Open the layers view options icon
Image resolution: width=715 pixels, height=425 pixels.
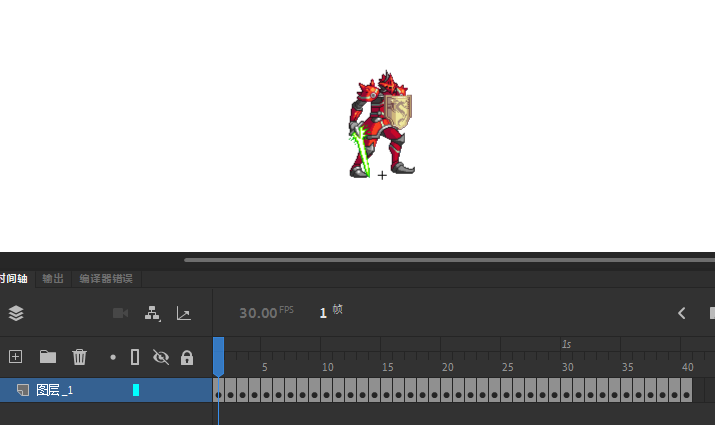(x=16, y=313)
